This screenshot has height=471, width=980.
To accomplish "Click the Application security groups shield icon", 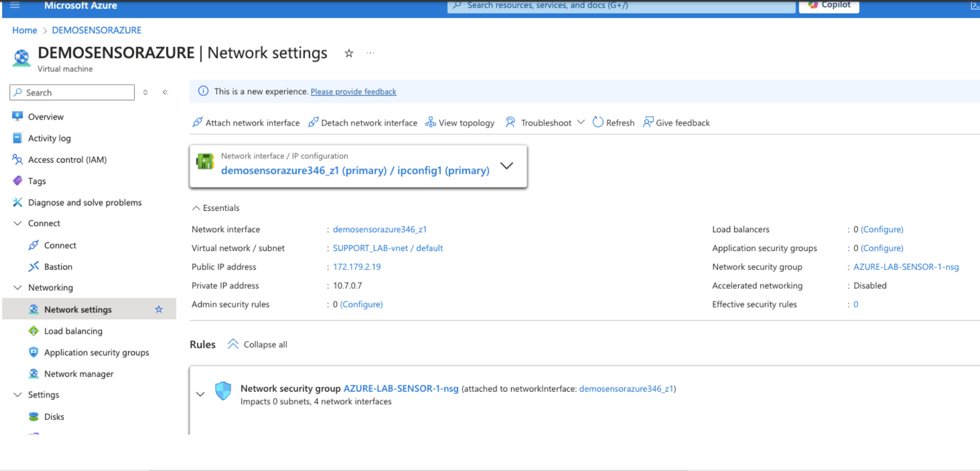I will pos(34,352).
